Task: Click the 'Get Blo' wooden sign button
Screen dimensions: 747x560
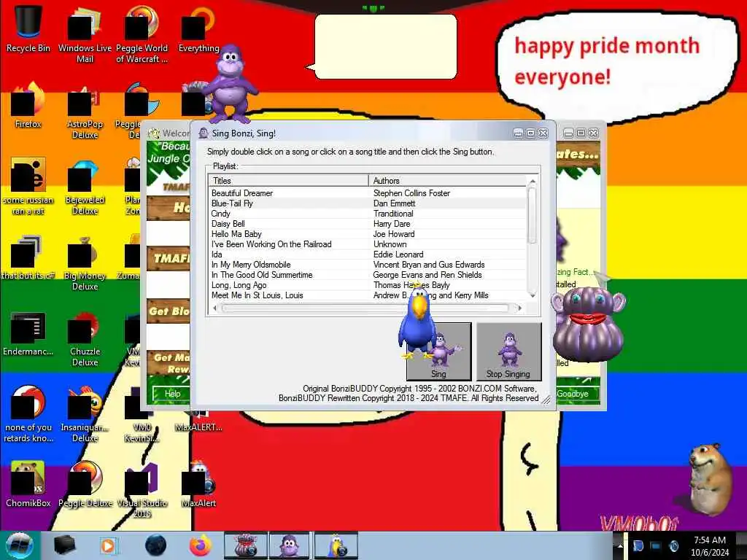Action: pyautogui.click(x=169, y=311)
